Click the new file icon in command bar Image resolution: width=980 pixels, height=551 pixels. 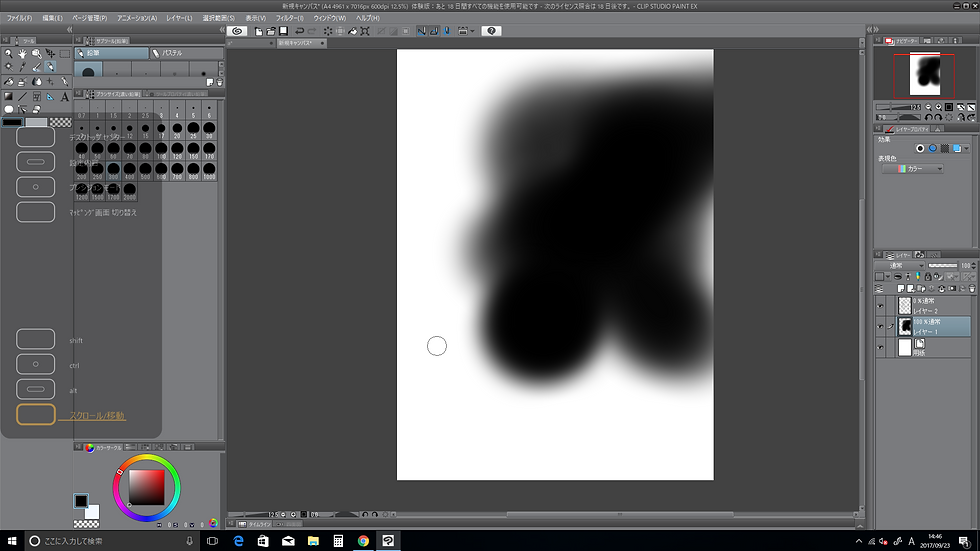[x=258, y=31]
